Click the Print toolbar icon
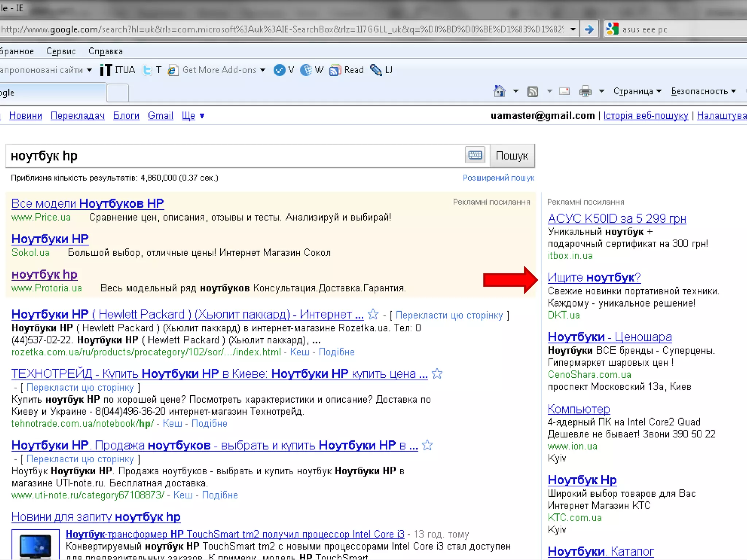747x560 pixels. coord(585,91)
